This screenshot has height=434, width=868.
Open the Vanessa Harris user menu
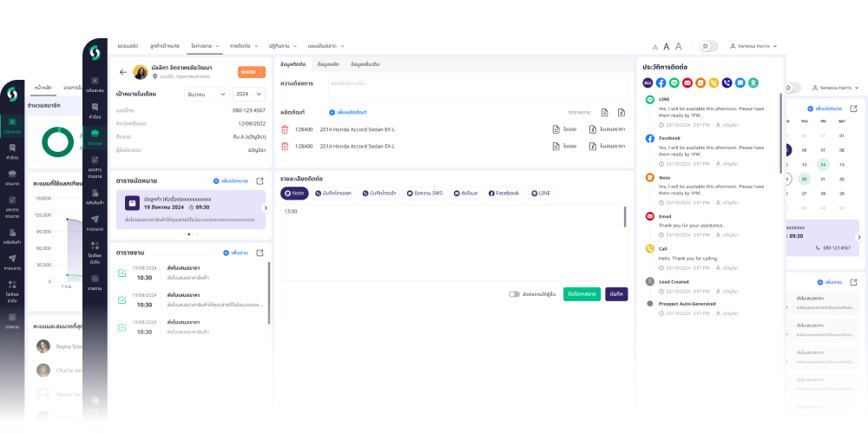tap(754, 46)
